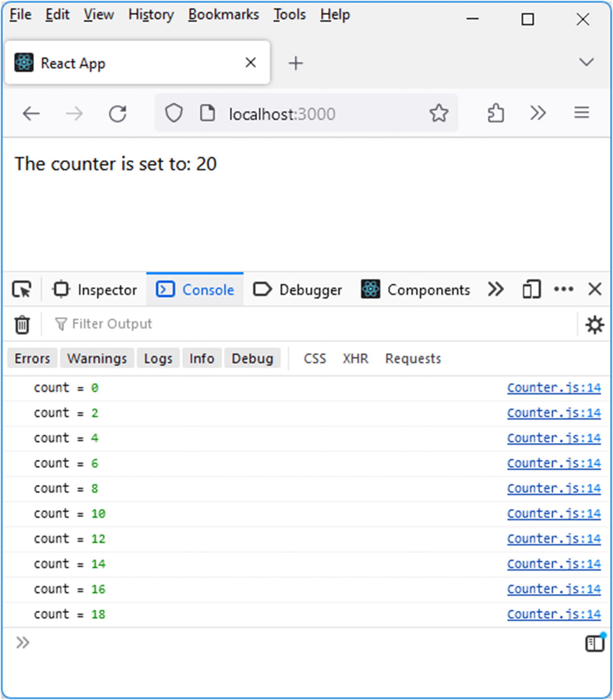Screen dimensions: 613x700
Task: Expand more DevTools tabs chevron
Action: pos(495,290)
